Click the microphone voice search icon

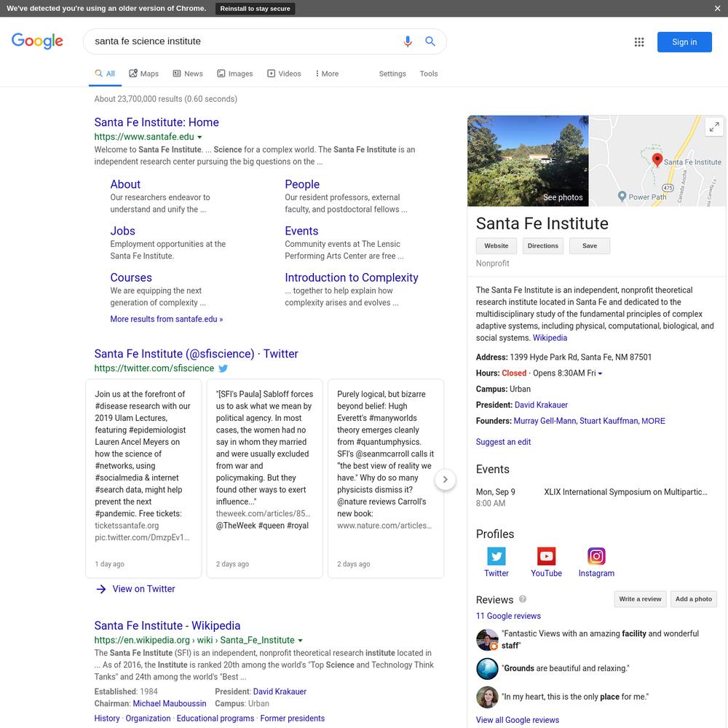407,41
